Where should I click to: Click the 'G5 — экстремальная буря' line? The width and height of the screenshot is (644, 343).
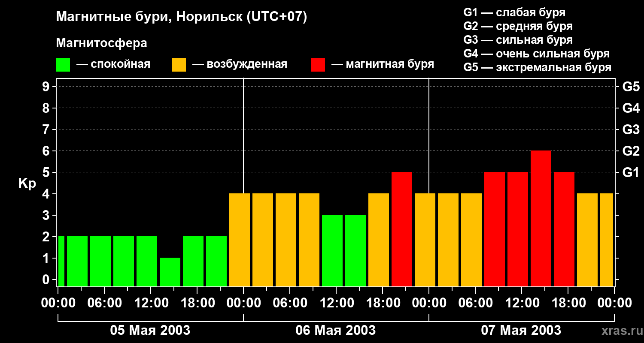coord(538,67)
